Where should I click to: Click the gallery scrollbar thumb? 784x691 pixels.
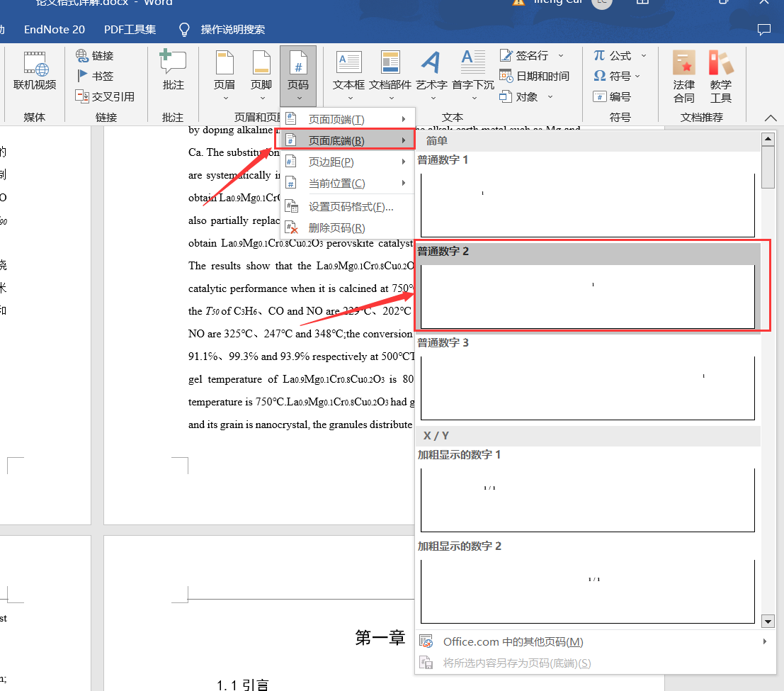(x=768, y=167)
